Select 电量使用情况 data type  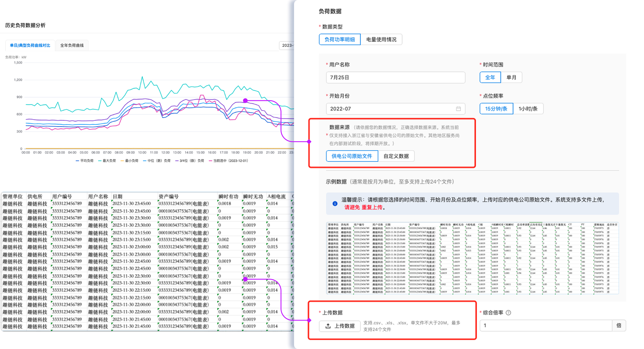point(381,40)
